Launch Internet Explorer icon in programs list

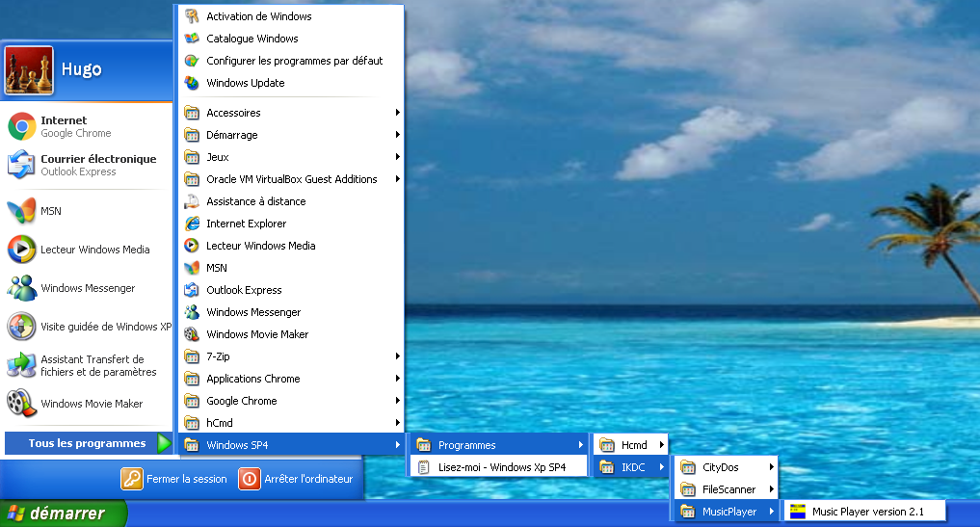192,224
